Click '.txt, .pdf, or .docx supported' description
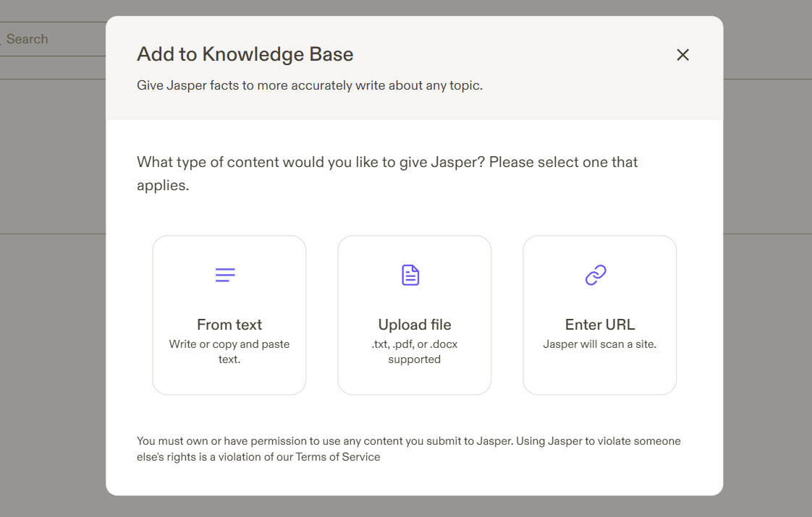 tap(414, 351)
